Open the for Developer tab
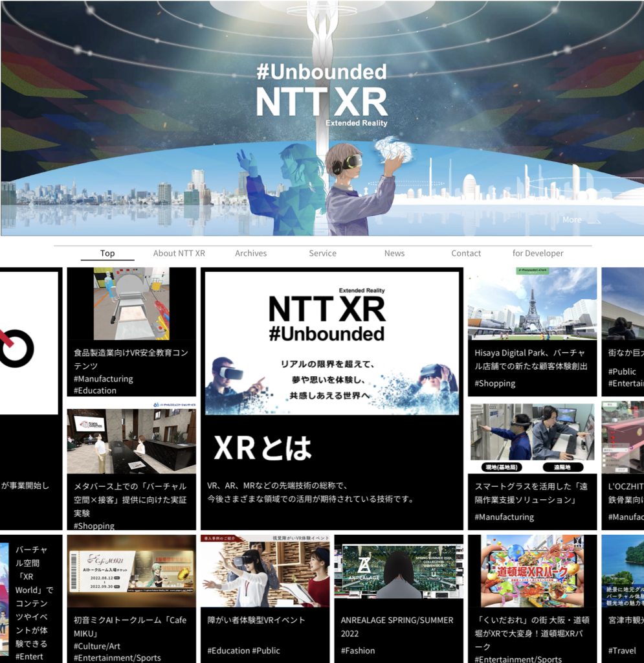644x663 pixels. (538, 253)
